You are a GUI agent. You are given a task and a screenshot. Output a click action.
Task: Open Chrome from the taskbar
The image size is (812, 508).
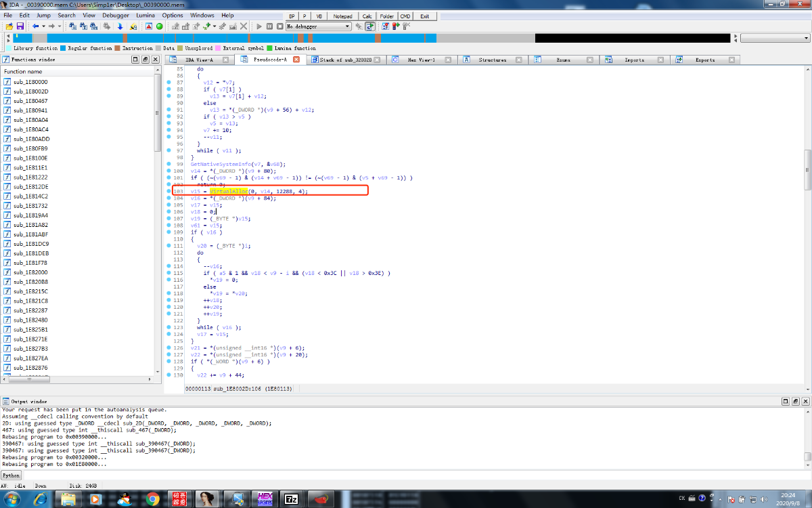click(x=152, y=499)
